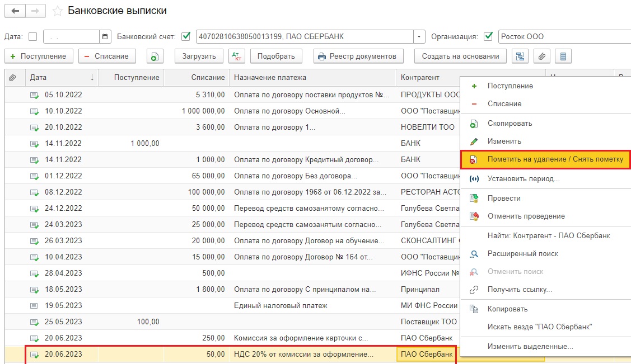Click document icon of the 28.04.2023 row
This screenshot has width=631, height=364.
(x=35, y=273)
